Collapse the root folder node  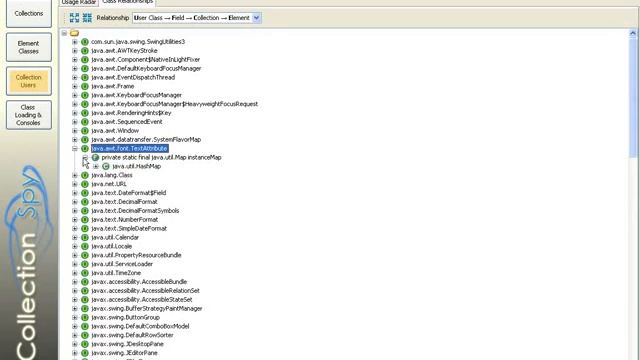pyautogui.click(x=64, y=33)
